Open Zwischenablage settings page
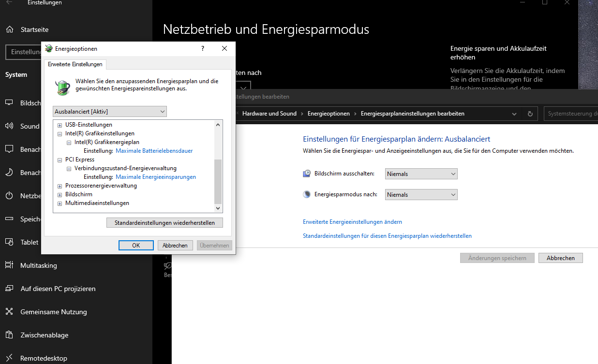Screen dimensions: 598x364 pos(45,335)
